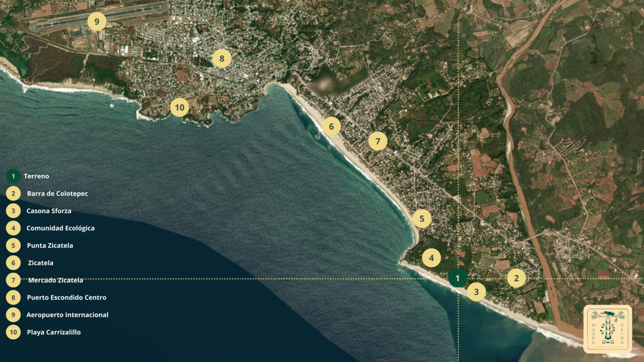Screen dimensions: 644x362
Task: Click map marker 4 on the map
Action: pyautogui.click(x=431, y=258)
